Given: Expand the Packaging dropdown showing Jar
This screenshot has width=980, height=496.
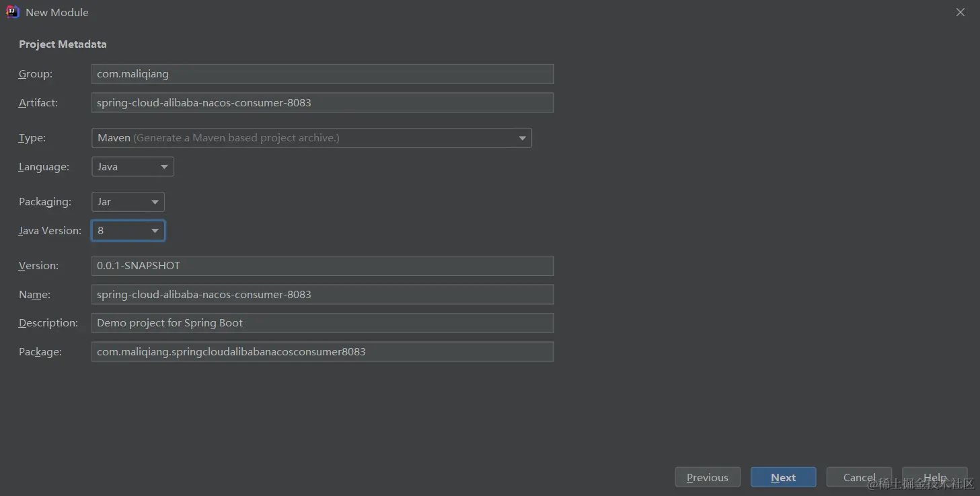Looking at the screenshot, I should tap(128, 202).
